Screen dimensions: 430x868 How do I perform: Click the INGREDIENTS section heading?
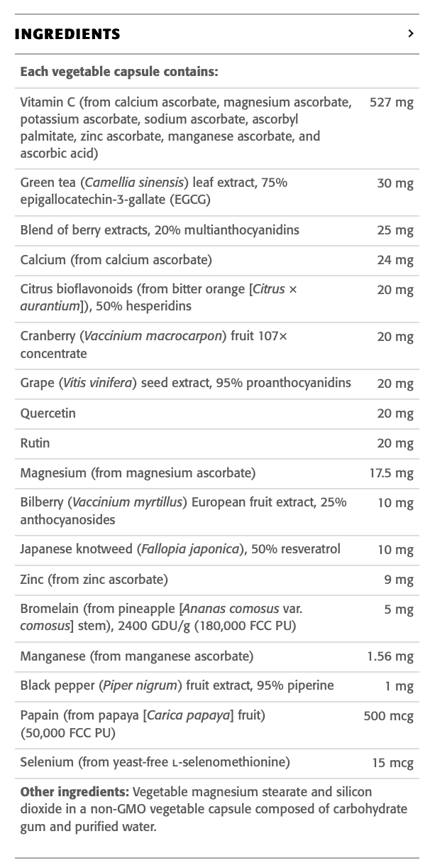click(67, 34)
